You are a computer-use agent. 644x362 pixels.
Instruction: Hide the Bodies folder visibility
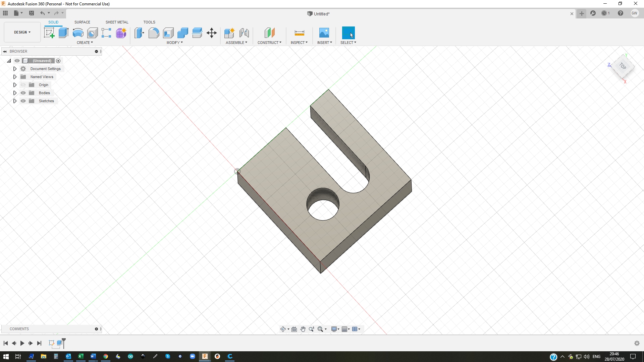pyautogui.click(x=23, y=93)
